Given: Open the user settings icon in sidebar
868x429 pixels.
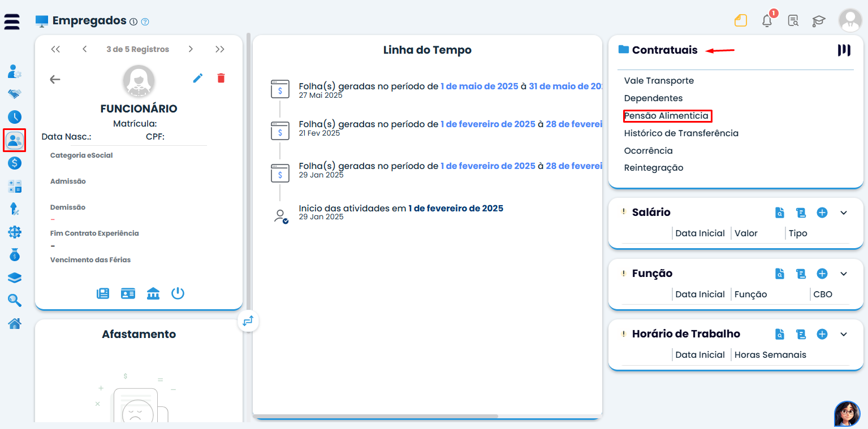Looking at the screenshot, I should pos(15,71).
